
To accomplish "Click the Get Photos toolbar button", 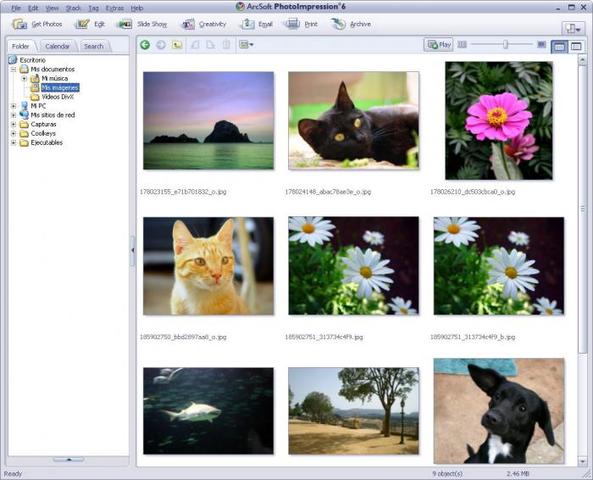I will point(37,24).
